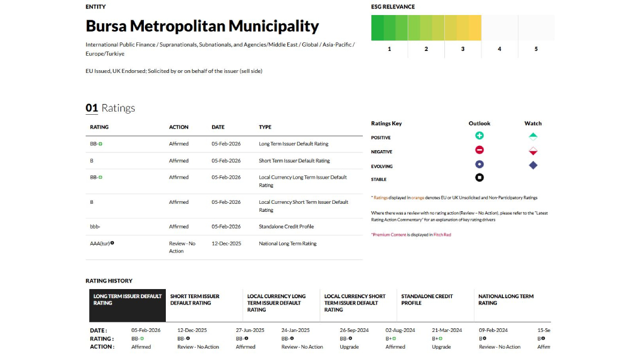Click the stable icon next to 12-Dec-2025 history rating
Image resolution: width=644 pixels, height=362 pixels.
[188, 338]
